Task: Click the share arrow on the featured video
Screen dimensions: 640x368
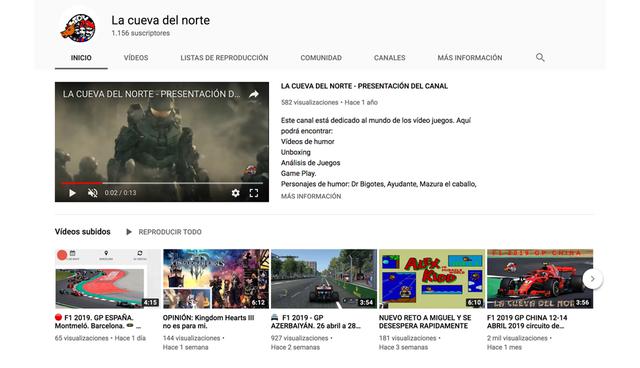Action: (x=253, y=94)
